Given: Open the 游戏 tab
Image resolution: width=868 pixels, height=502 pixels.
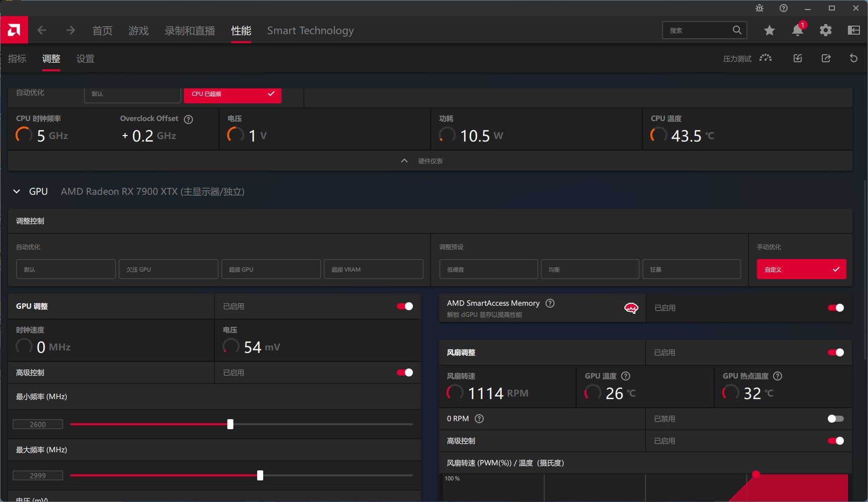Looking at the screenshot, I should tap(139, 31).
